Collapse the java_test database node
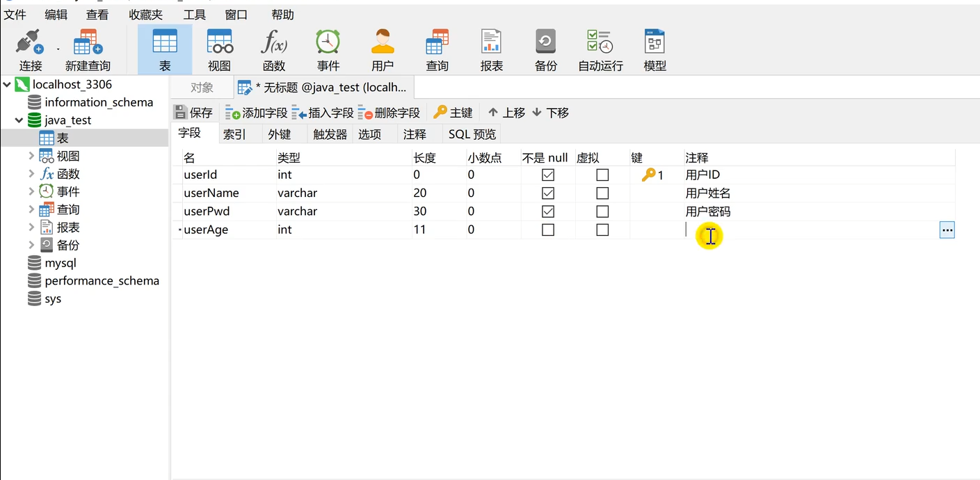980x480 pixels. (19, 120)
